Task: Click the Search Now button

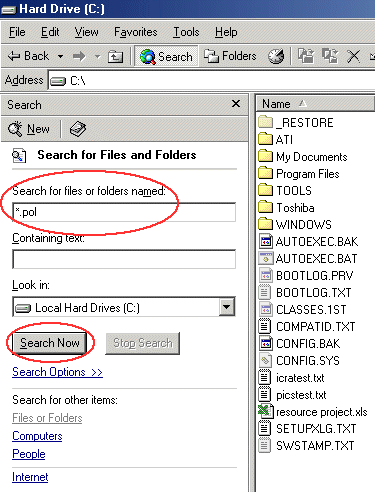Action: click(50, 343)
